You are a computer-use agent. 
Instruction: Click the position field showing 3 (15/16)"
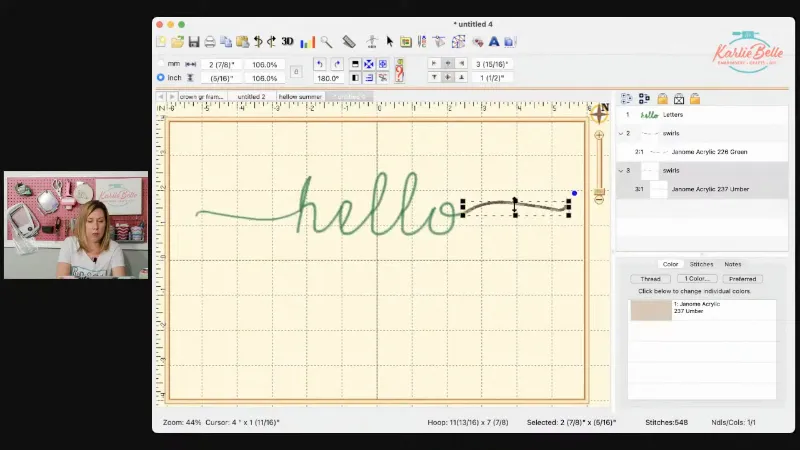[492, 64]
